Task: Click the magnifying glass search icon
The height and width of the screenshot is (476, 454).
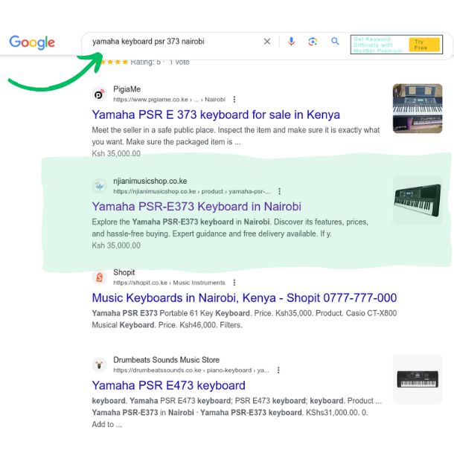Action: click(335, 42)
